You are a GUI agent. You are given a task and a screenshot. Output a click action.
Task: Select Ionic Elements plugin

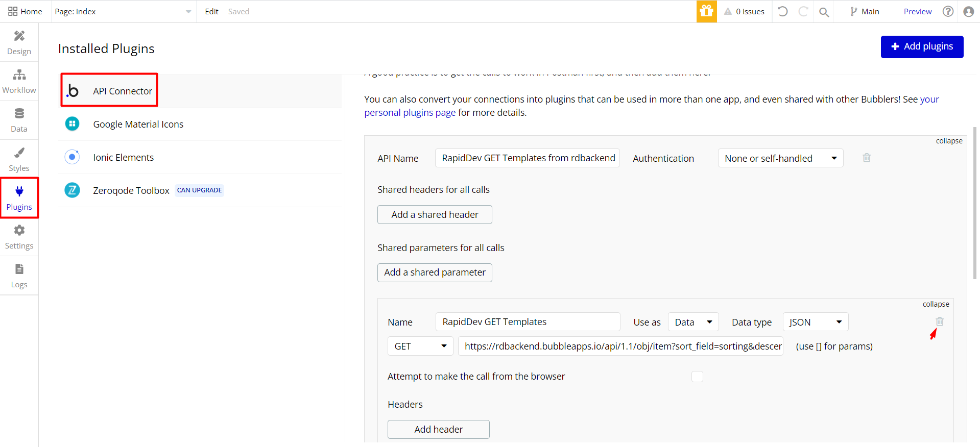tap(200, 157)
